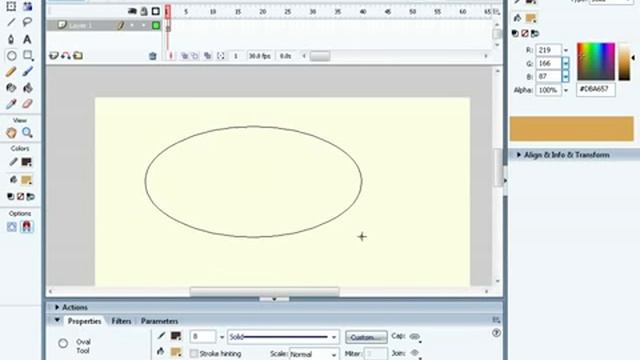Toggle Onion Skin button in timeline
The image size is (640, 360).
[184, 56]
